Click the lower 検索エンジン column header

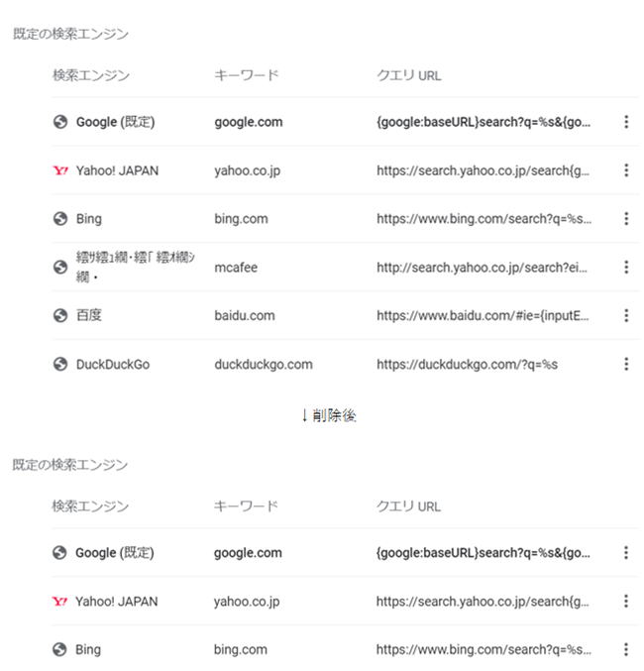point(90,506)
